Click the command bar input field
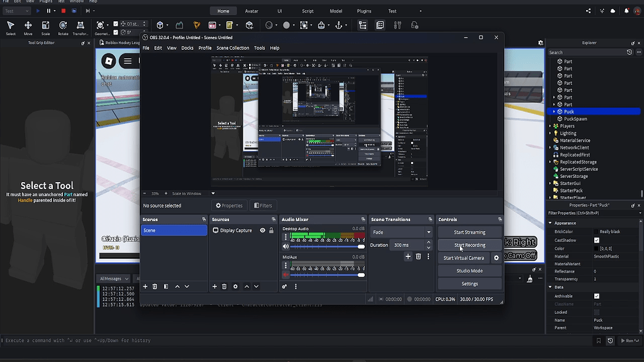This screenshot has height=362, width=644. pyautogui.click(x=297, y=340)
